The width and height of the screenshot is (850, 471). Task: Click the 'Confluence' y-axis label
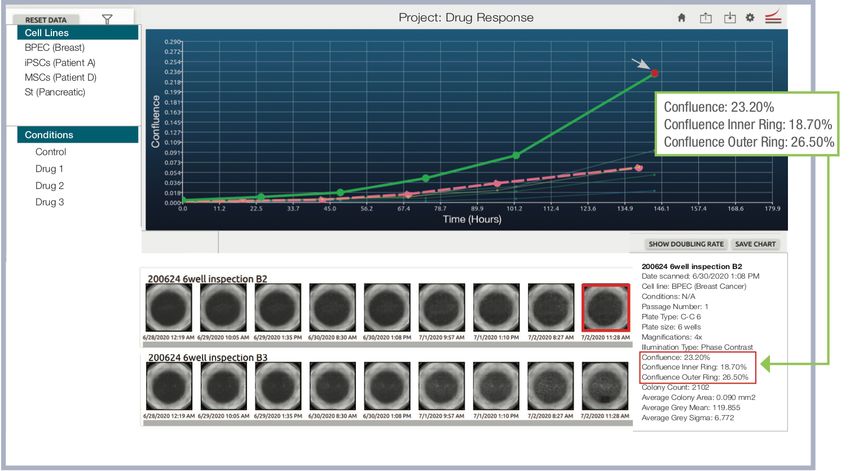pyautogui.click(x=156, y=121)
